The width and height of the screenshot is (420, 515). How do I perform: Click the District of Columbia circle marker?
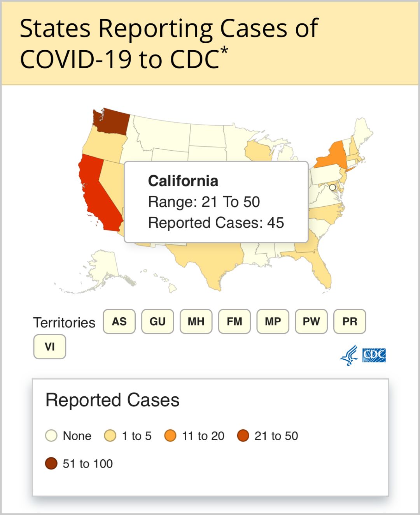pyautogui.click(x=332, y=187)
